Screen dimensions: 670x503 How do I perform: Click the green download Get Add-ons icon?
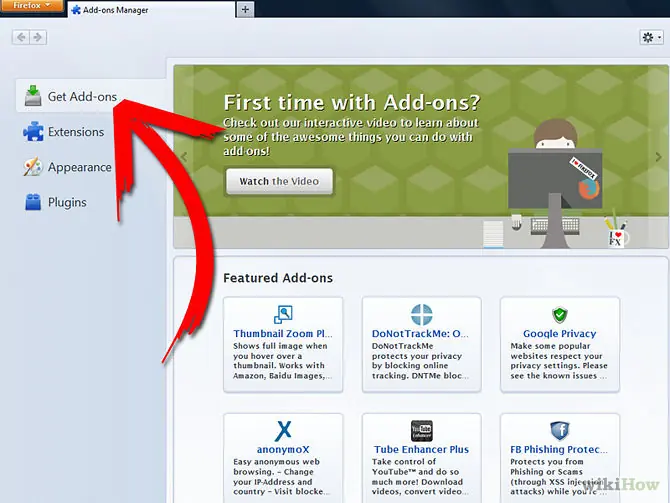33,95
